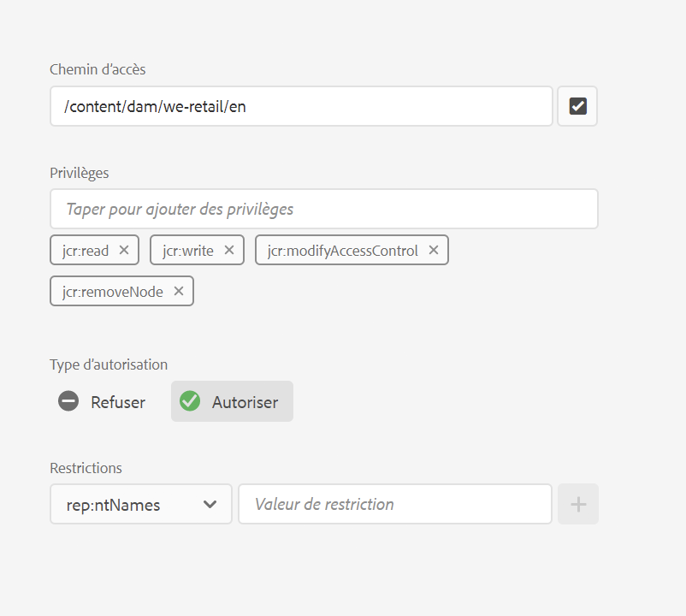Click the green Autoriser checkmark icon
This screenshot has width=686, height=616.
click(190, 401)
